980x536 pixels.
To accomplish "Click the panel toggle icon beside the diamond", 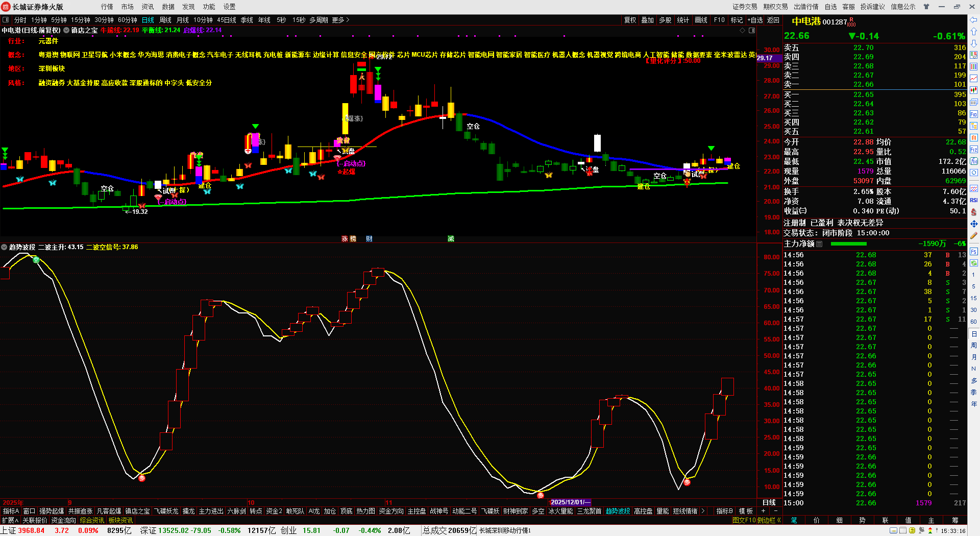I will pos(752,30).
